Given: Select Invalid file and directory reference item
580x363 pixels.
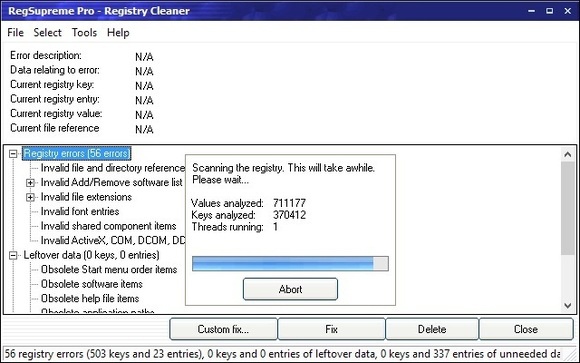Looking at the screenshot, I should (x=112, y=168).
